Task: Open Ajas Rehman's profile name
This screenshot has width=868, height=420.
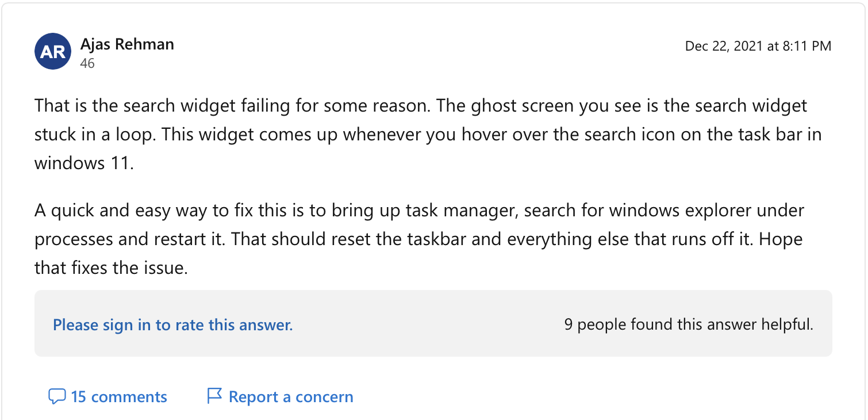Action: (127, 44)
